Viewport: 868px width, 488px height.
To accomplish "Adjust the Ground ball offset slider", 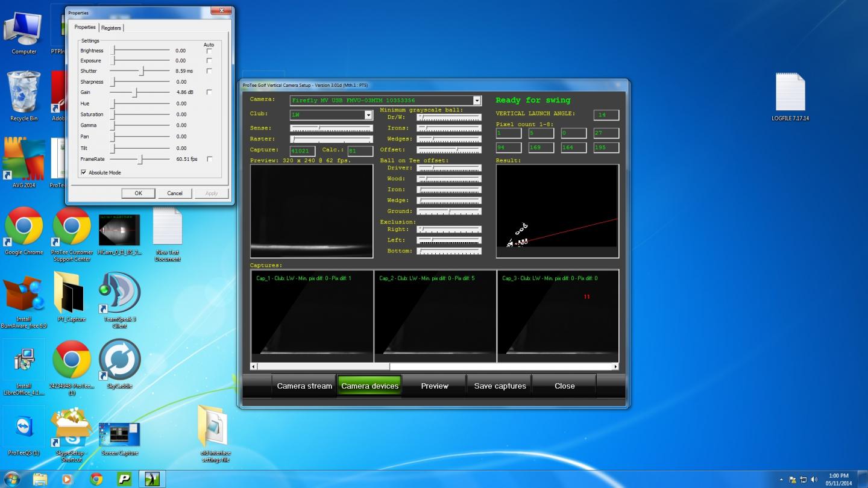I will [449, 211].
